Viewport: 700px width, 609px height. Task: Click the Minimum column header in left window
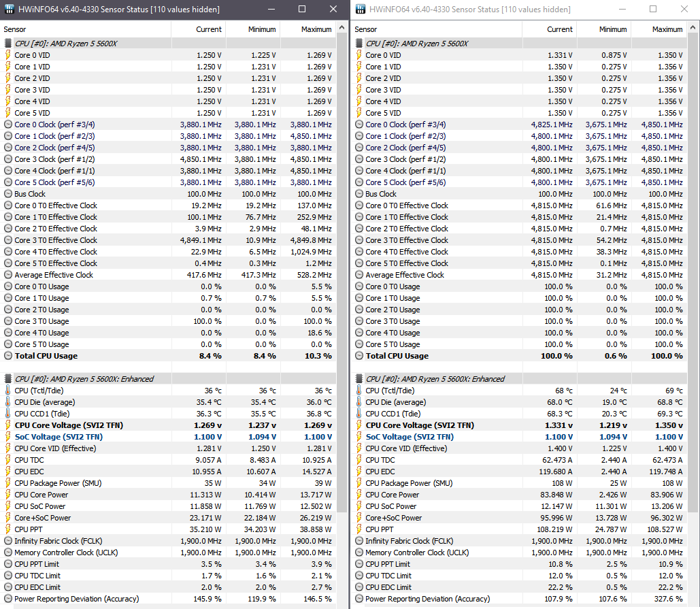tap(253, 29)
